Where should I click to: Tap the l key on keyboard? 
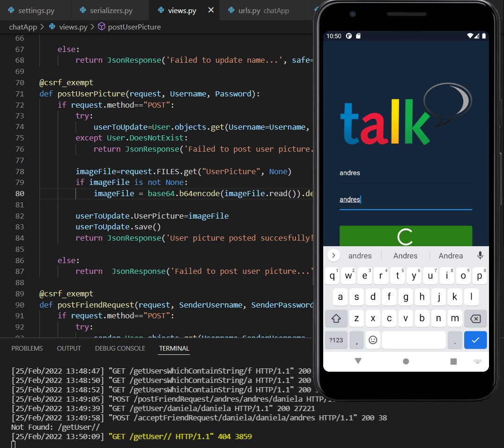click(x=471, y=297)
